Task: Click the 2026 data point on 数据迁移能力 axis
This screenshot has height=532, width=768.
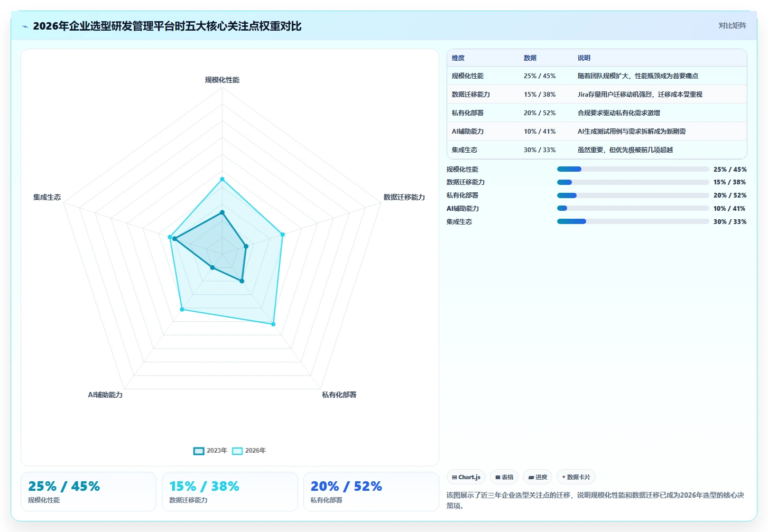Action: coord(282,235)
